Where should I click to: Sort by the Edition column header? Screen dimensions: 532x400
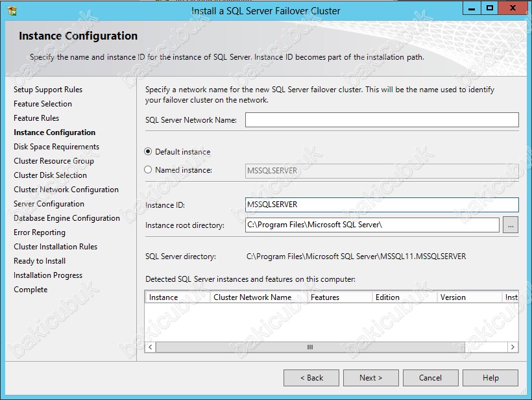pos(404,297)
